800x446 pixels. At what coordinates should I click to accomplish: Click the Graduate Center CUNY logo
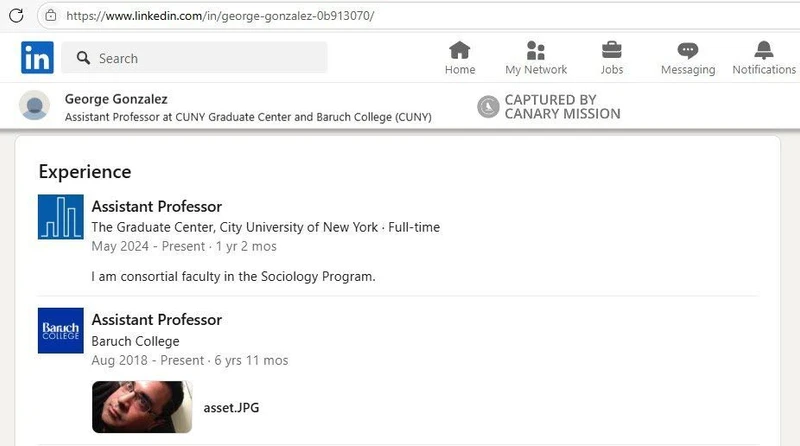pos(60,217)
